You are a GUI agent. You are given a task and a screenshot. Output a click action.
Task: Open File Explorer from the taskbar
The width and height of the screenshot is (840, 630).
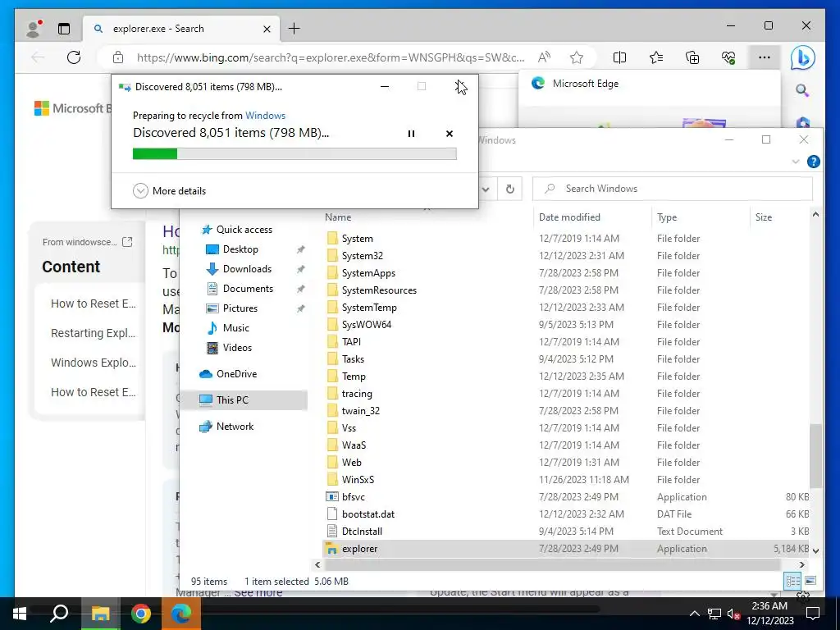[x=100, y=614]
